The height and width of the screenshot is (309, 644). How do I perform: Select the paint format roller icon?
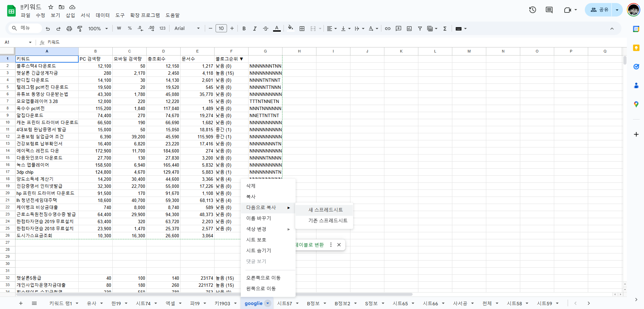tap(80, 29)
